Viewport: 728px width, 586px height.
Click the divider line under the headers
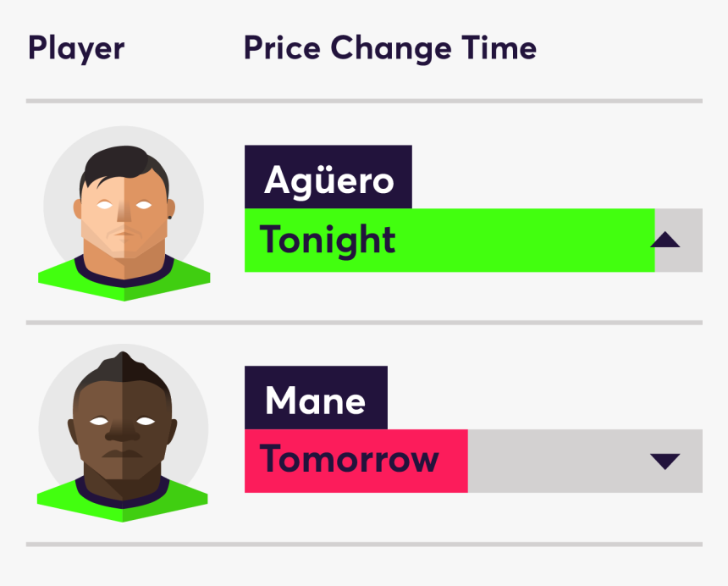[x=364, y=101]
